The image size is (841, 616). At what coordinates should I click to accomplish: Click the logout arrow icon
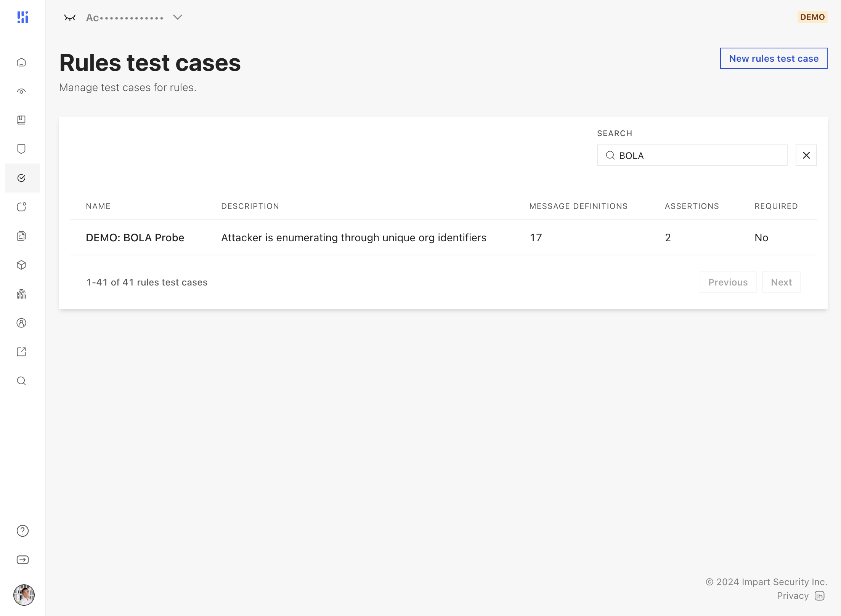22,560
